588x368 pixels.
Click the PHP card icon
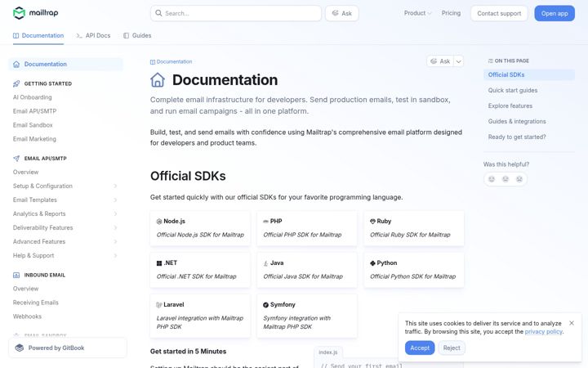(265, 222)
